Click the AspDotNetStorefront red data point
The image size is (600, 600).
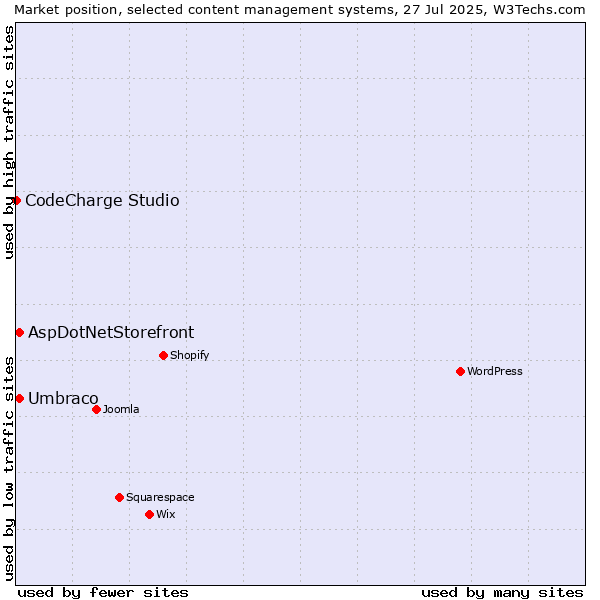pos(20,333)
